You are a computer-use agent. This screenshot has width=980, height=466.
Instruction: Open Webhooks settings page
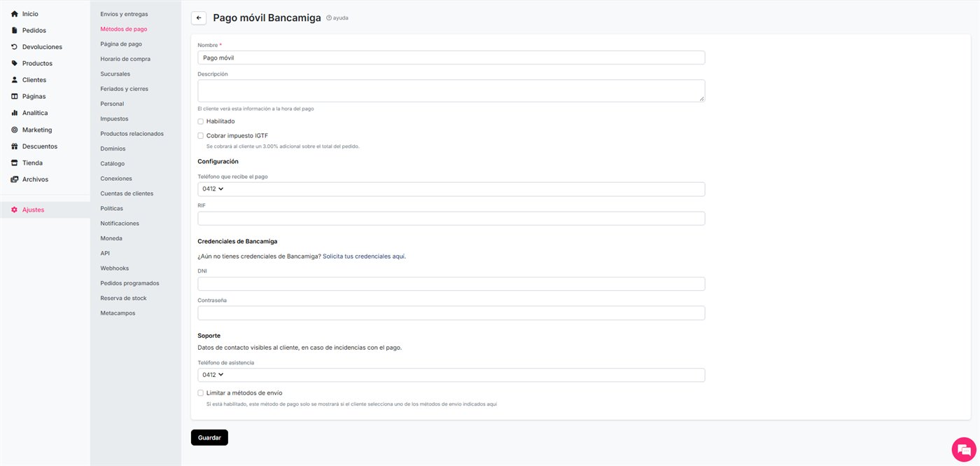115,268
